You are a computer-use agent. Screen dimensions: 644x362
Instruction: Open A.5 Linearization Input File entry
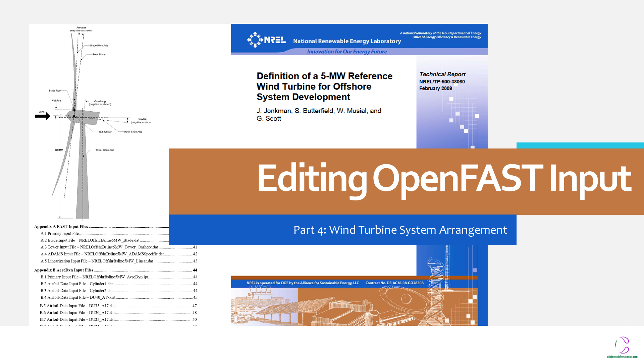tap(97, 261)
